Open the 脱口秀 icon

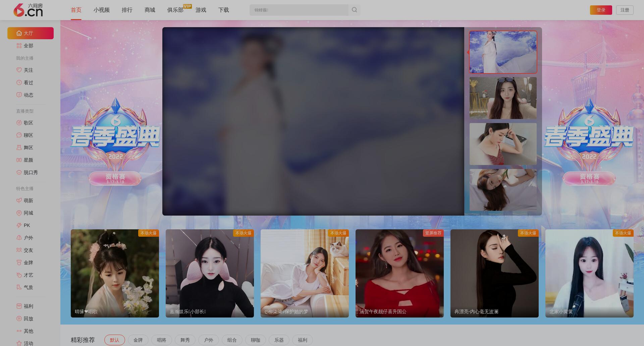(x=19, y=172)
